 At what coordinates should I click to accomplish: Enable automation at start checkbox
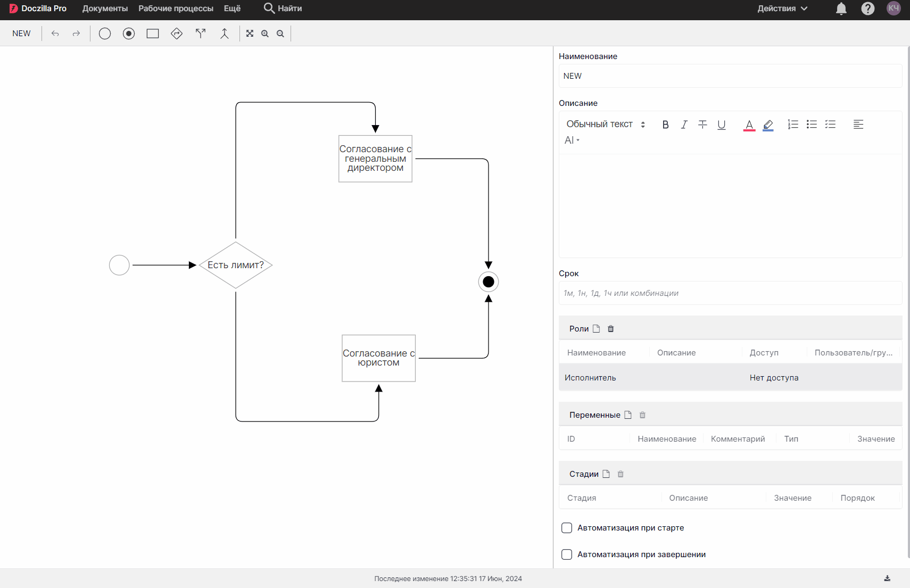(567, 528)
